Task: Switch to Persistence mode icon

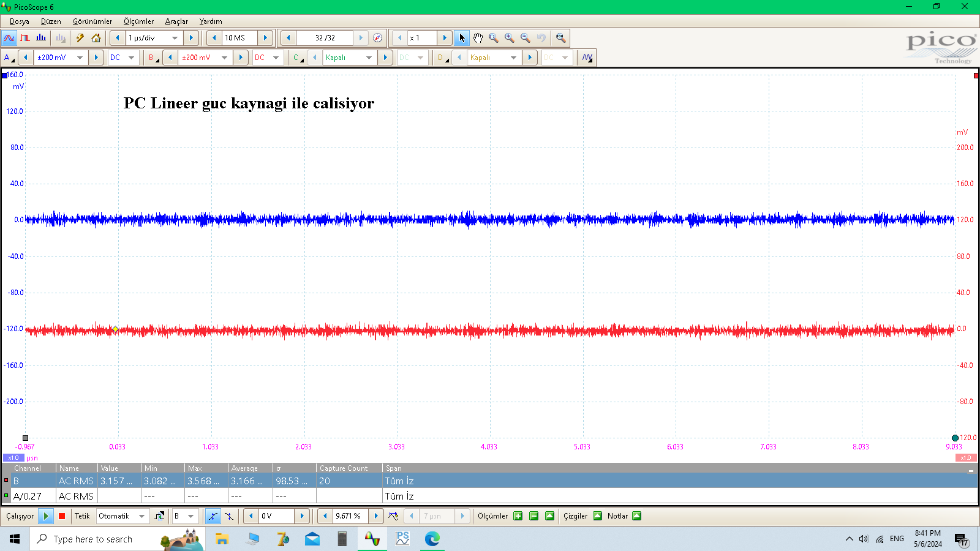Action: click(25, 38)
